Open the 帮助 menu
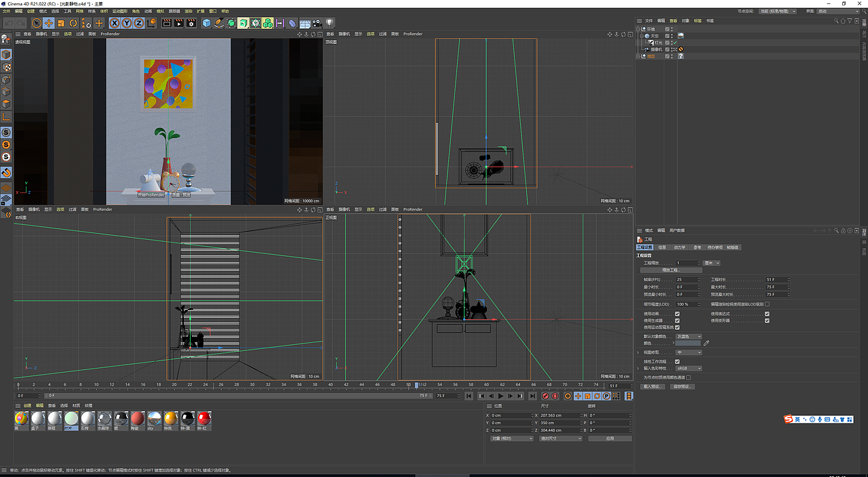 (x=225, y=12)
